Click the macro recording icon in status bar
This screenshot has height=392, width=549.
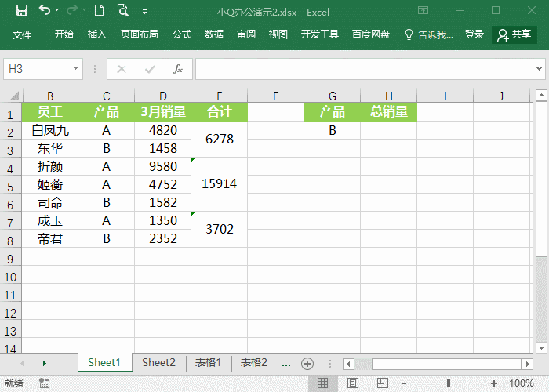pos(44,383)
